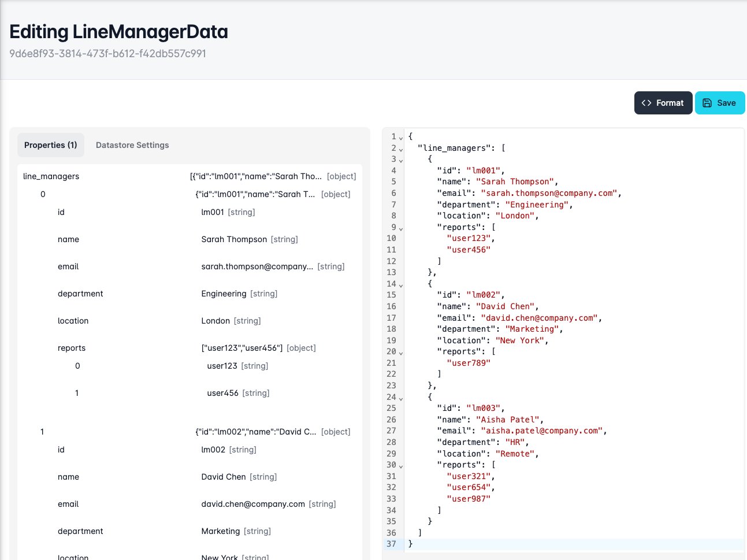Click the user456 value in properties list
The width and height of the screenshot is (747, 560).
223,393
